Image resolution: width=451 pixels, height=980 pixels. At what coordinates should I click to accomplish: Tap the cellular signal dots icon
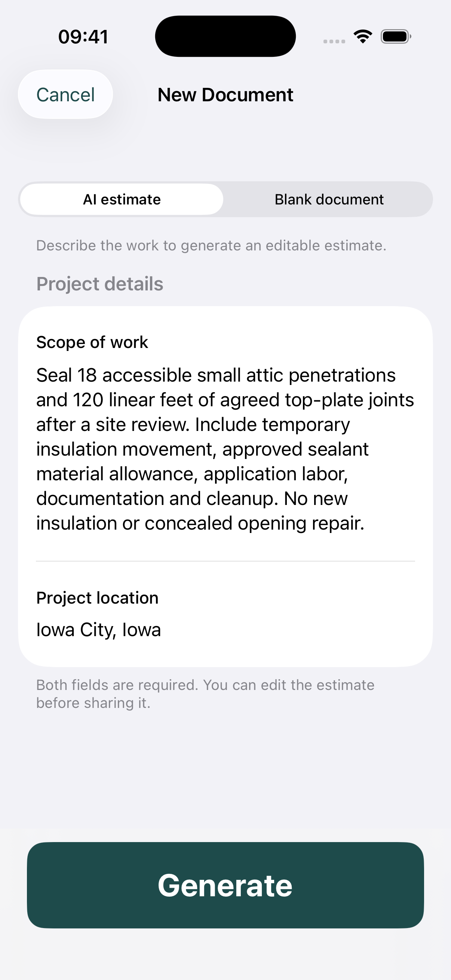[x=334, y=41]
